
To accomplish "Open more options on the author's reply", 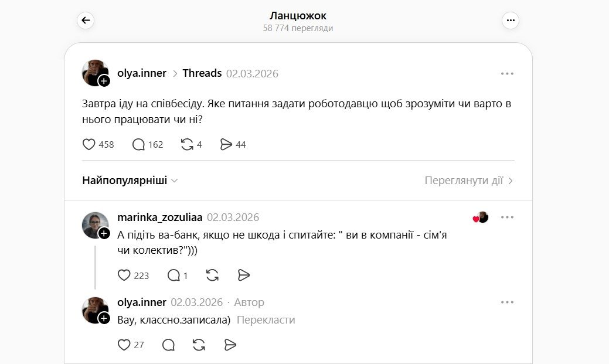I will pos(507,302).
